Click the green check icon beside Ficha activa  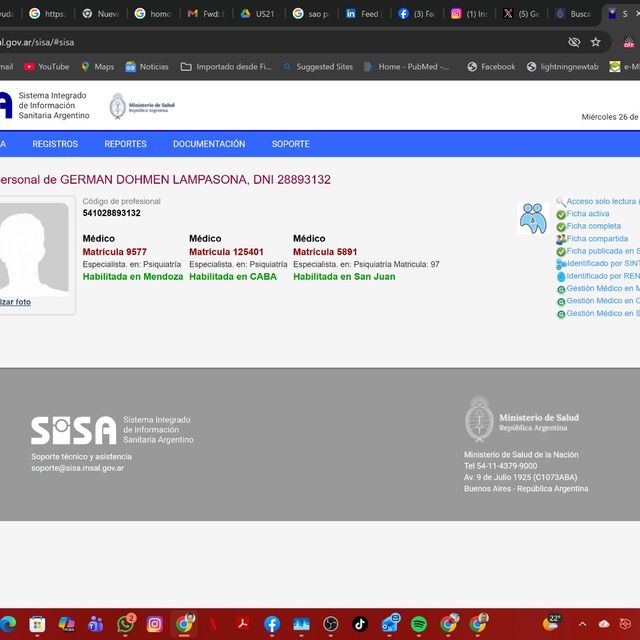[561, 214]
